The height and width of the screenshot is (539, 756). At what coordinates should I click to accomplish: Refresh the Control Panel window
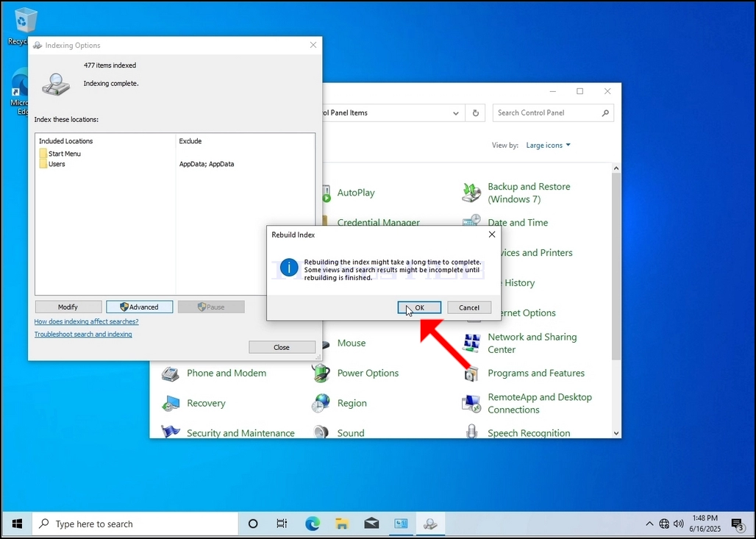tap(475, 113)
